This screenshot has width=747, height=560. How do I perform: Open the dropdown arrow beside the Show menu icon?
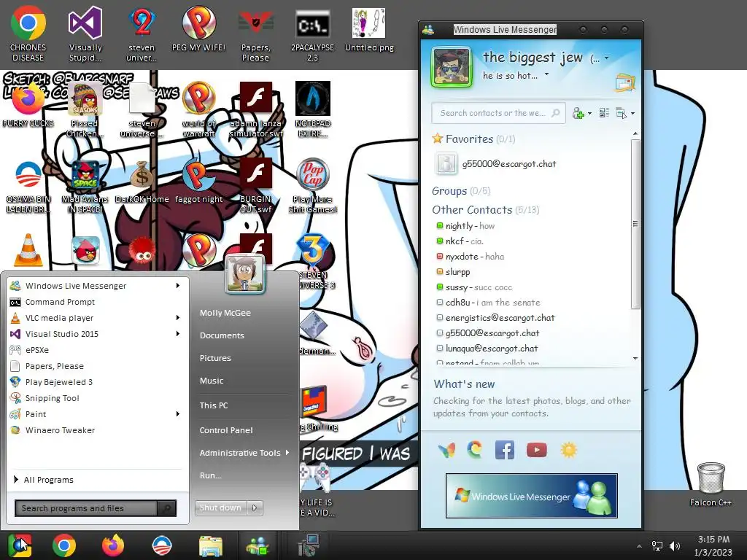coord(632,114)
